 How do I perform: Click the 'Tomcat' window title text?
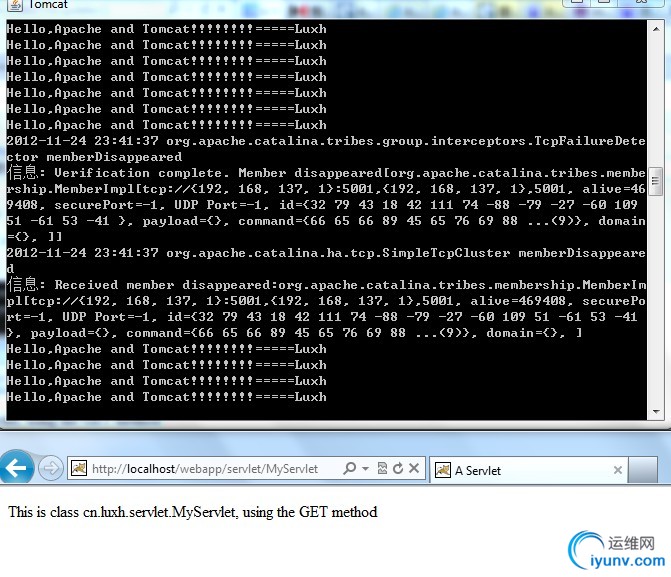tap(48, 5)
